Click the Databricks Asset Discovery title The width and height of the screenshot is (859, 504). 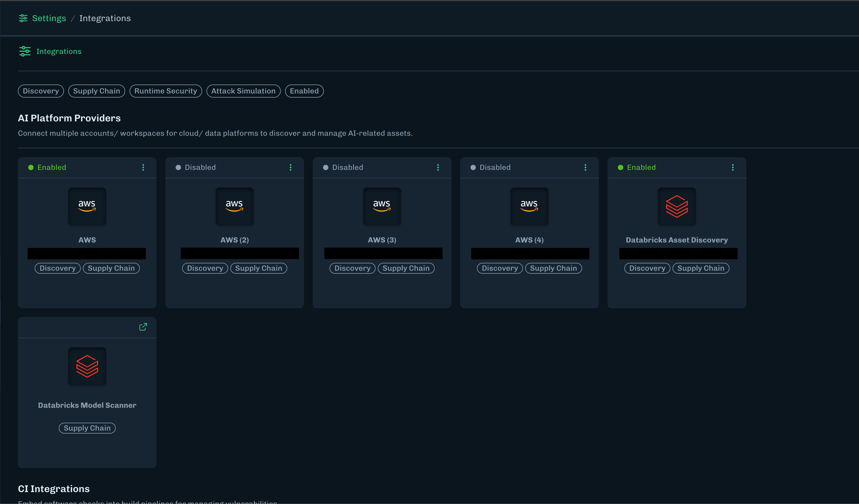coord(677,240)
